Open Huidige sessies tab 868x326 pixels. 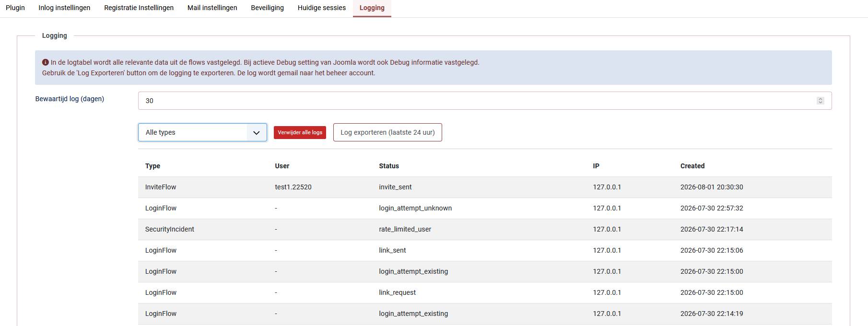322,8
